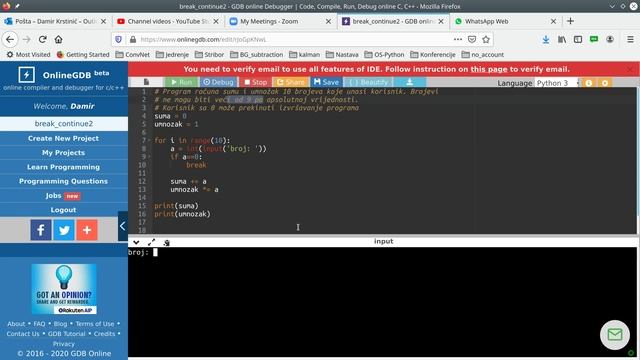This screenshot has height=360, width=640.
Task: Click the red plus share icon
Action: point(87,230)
